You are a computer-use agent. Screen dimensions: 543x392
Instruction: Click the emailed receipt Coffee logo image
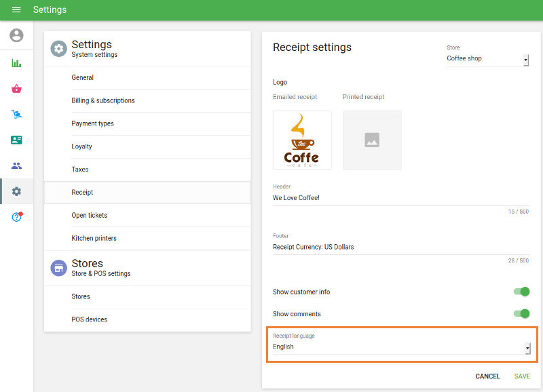pos(302,140)
